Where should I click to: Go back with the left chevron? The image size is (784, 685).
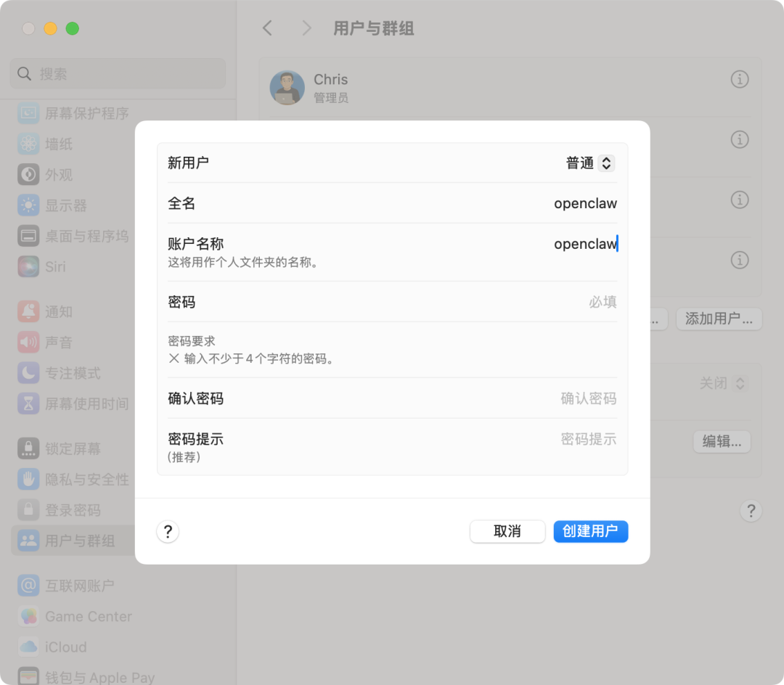coord(268,28)
